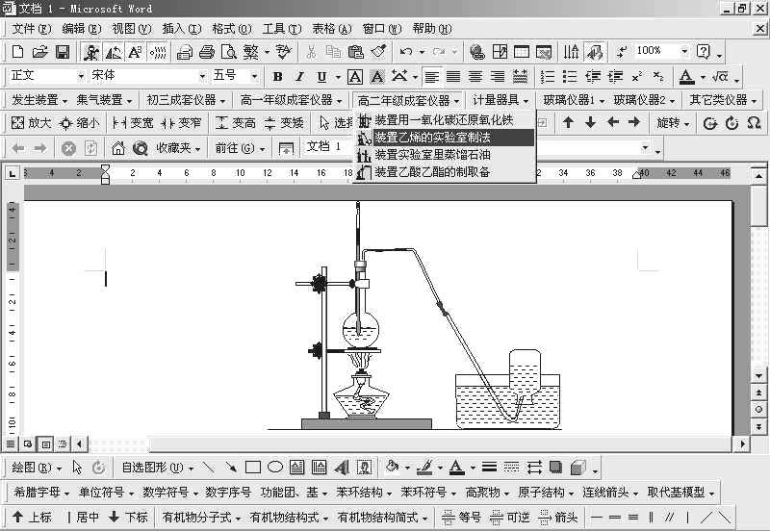Toggle center text alignment
The image size is (770, 532).
(475, 77)
